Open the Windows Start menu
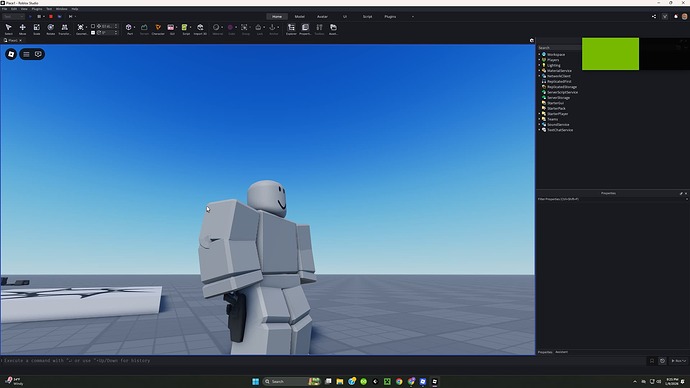Screen dimensions: 690x388 coord(255,381)
